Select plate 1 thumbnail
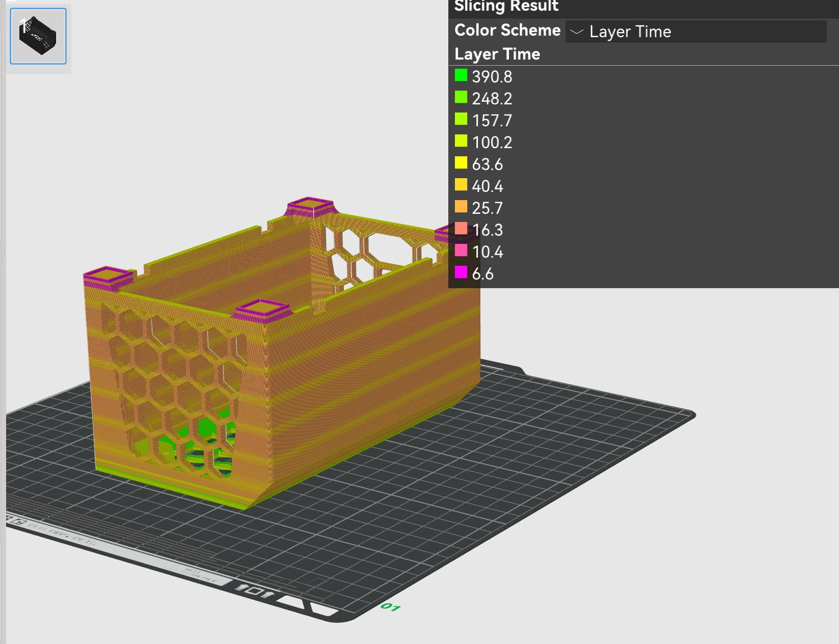This screenshot has height=644, width=839. [x=38, y=36]
